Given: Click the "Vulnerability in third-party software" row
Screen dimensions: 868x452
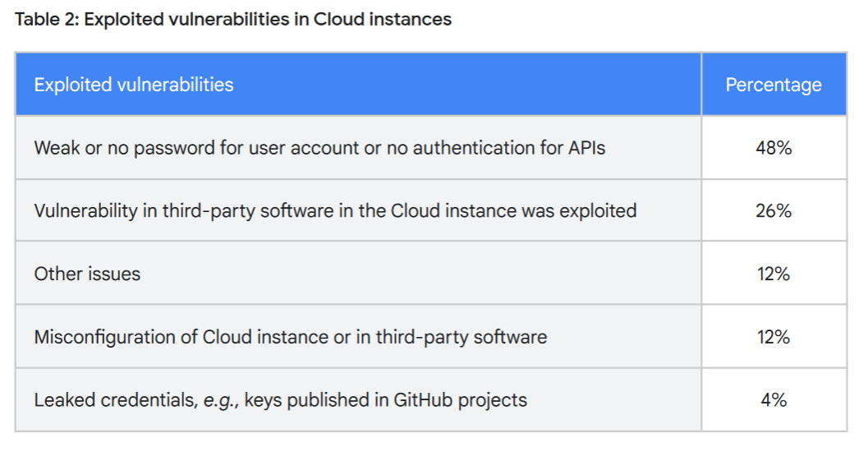Looking at the screenshot, I should tap(358, 210).
